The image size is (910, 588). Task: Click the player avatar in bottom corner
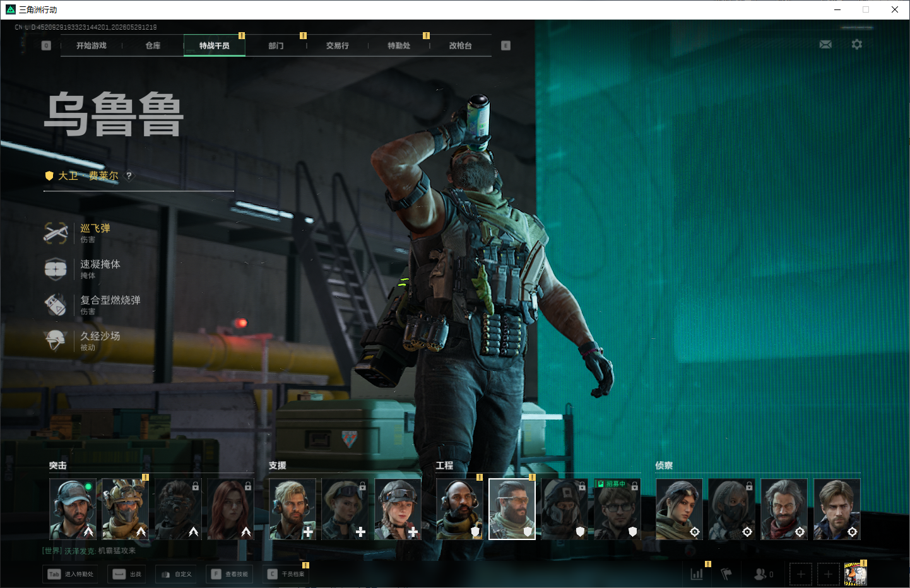856,574
